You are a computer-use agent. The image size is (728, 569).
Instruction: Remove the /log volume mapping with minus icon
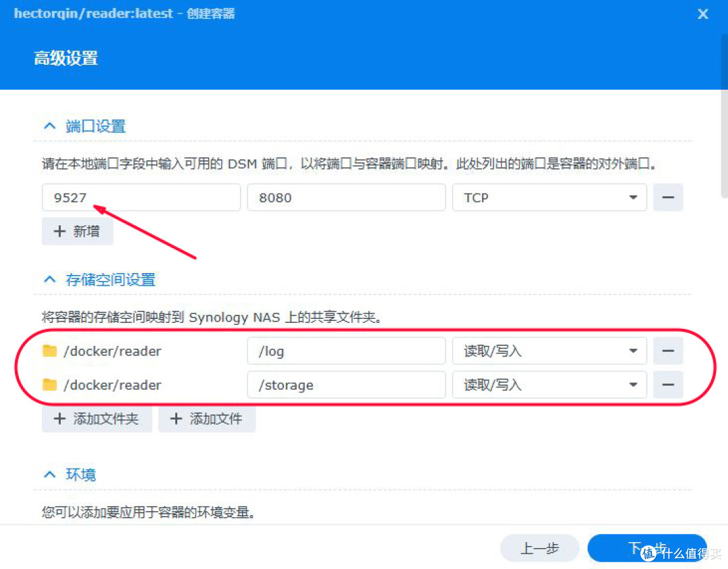(668, 351)
